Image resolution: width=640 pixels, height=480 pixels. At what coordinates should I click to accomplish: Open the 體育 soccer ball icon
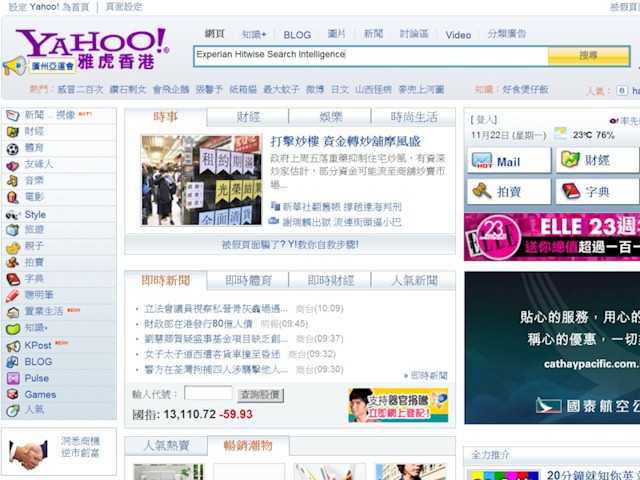click(13, 149)
